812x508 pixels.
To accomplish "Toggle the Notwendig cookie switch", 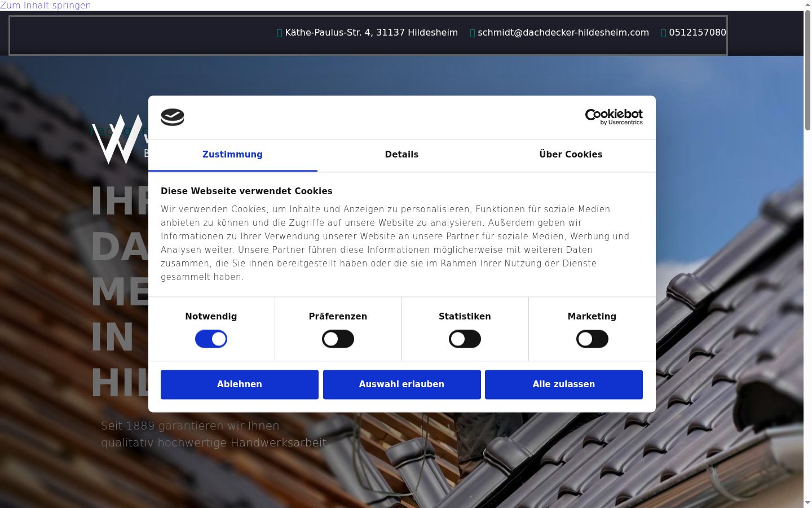I will (x=211, y=339).
